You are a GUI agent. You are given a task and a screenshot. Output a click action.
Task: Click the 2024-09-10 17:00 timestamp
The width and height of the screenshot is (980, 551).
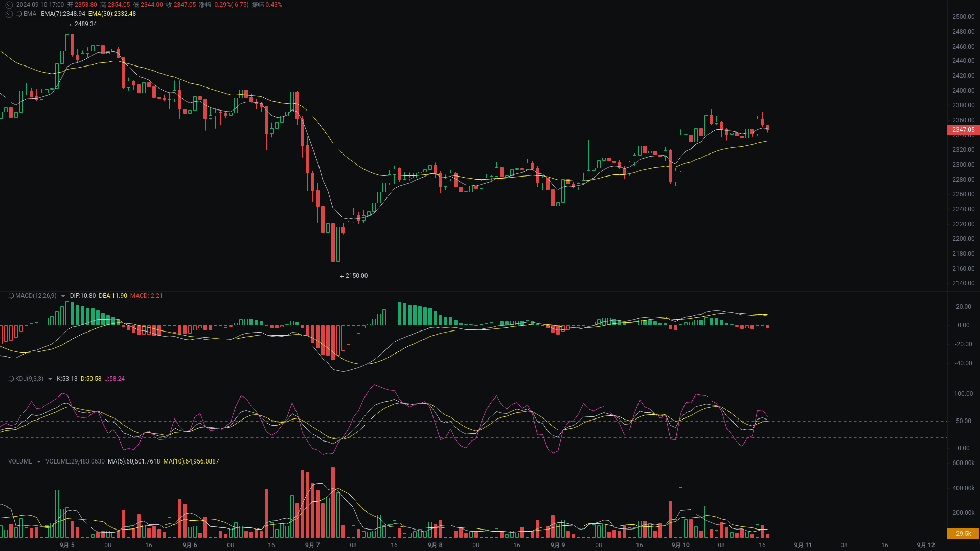(40, 5)
